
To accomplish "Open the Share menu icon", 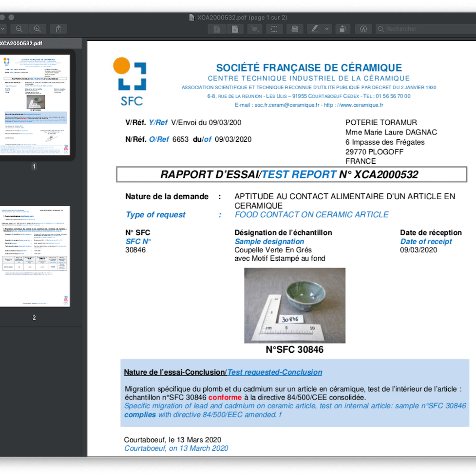I will coord(59,29).
